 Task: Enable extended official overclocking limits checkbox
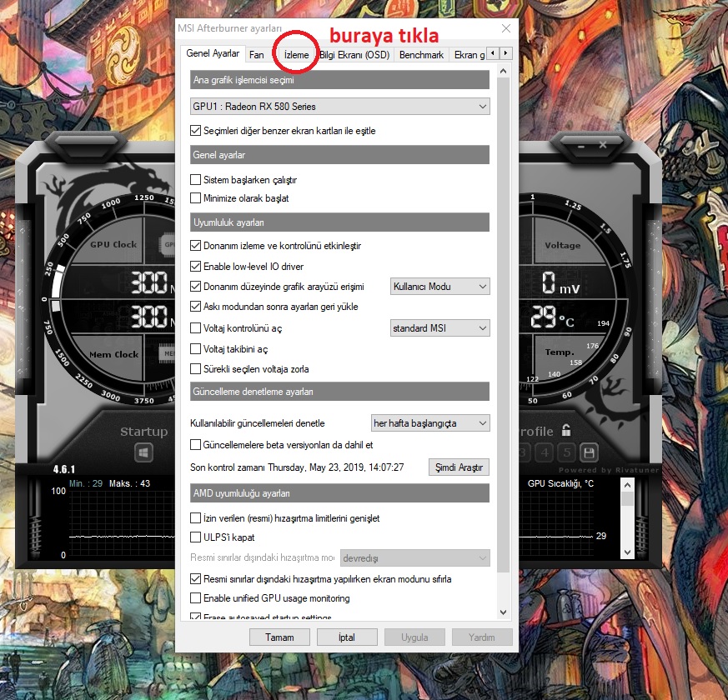click(195, 517)
